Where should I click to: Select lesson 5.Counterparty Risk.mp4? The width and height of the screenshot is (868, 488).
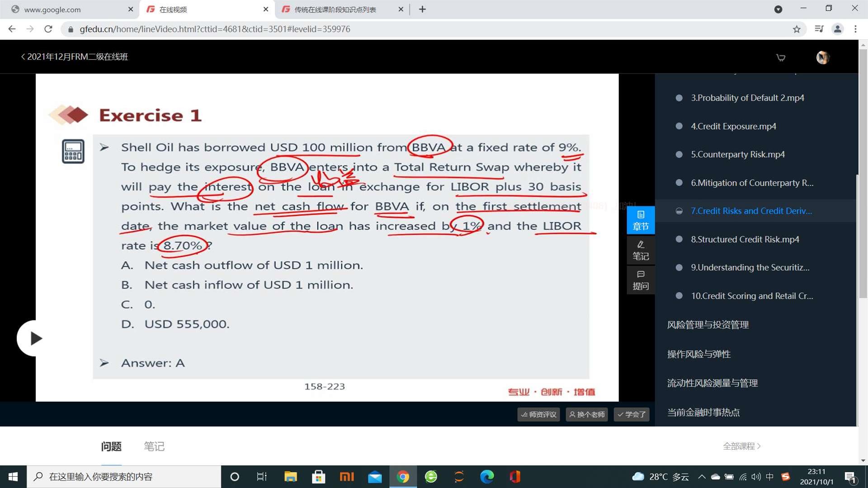pyautogui.click(x=737, y=155)
